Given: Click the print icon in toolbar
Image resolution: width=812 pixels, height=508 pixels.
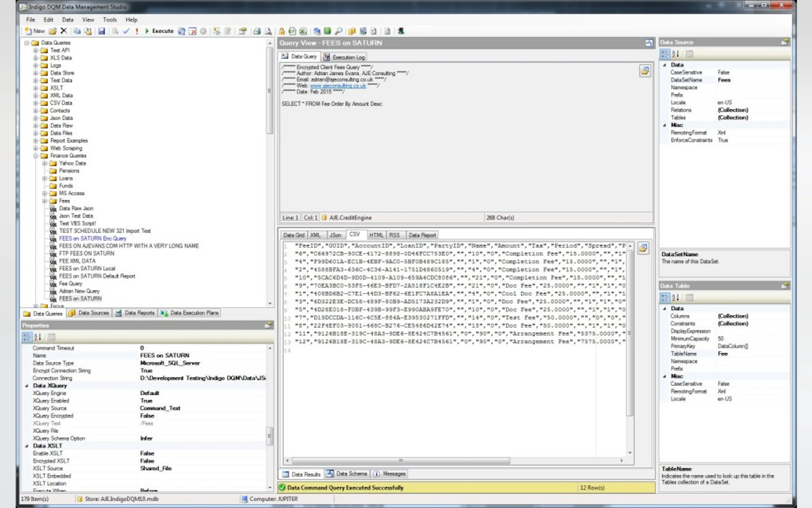Looking at the screenshot, I should [257, 31].
